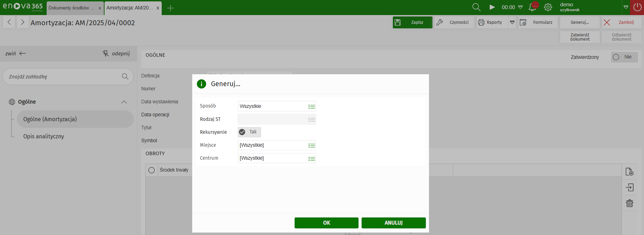Start the timer with the play icon
Viewport: 644px width, 235px height.
click(492, 7)
